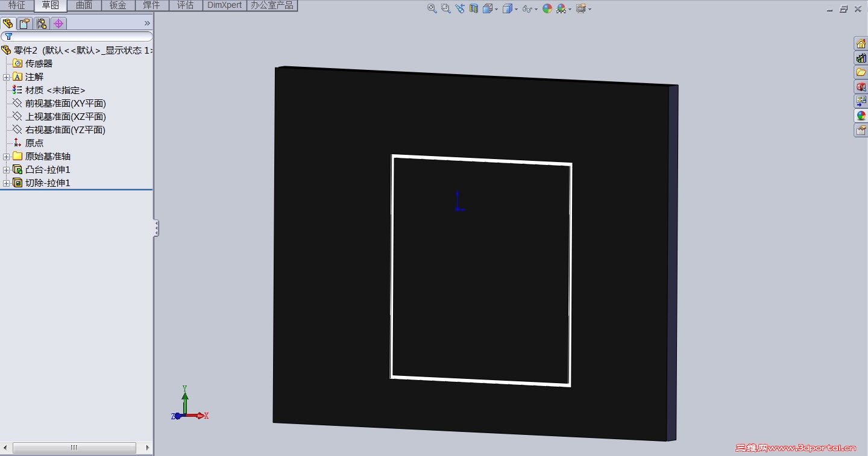868x456 pixels.
Task: Collapse the left panel with splitter handle
Action: point(156,228)
